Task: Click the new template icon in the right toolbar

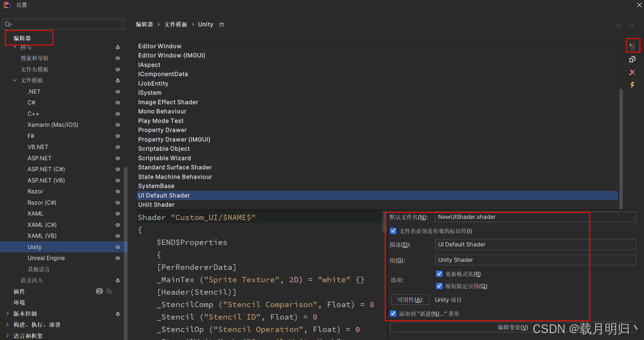Action: point(632,46)
